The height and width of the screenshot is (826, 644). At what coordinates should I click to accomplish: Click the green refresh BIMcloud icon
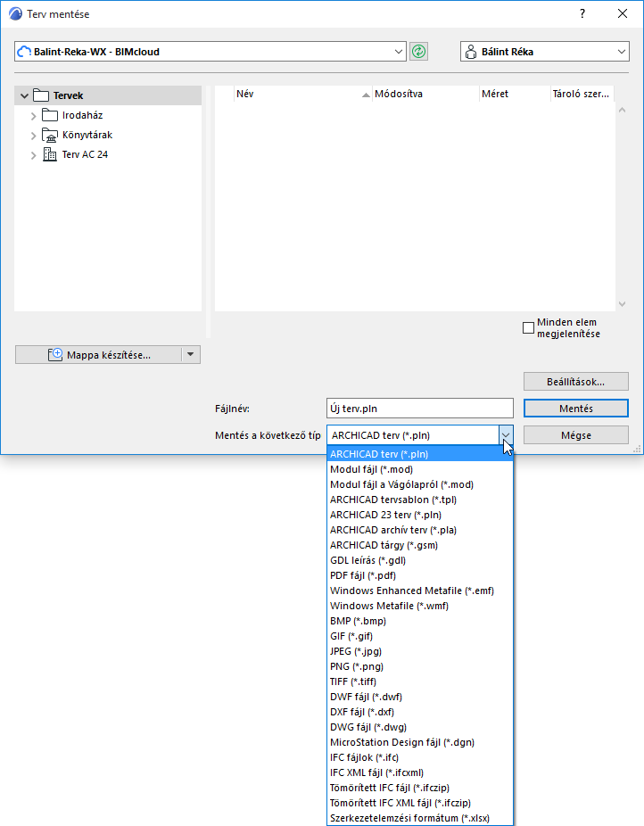coord(418,52)
